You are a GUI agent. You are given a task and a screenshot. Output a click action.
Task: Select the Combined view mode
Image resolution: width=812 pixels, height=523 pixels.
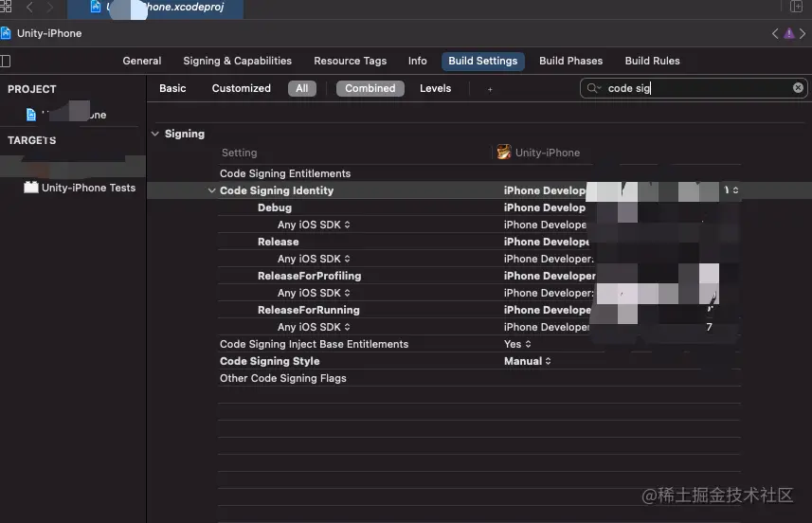click(x=370, y=88)
